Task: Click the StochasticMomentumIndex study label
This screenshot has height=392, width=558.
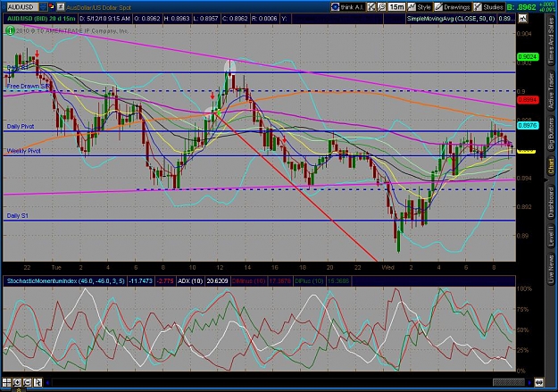Action: coord(65,281)
